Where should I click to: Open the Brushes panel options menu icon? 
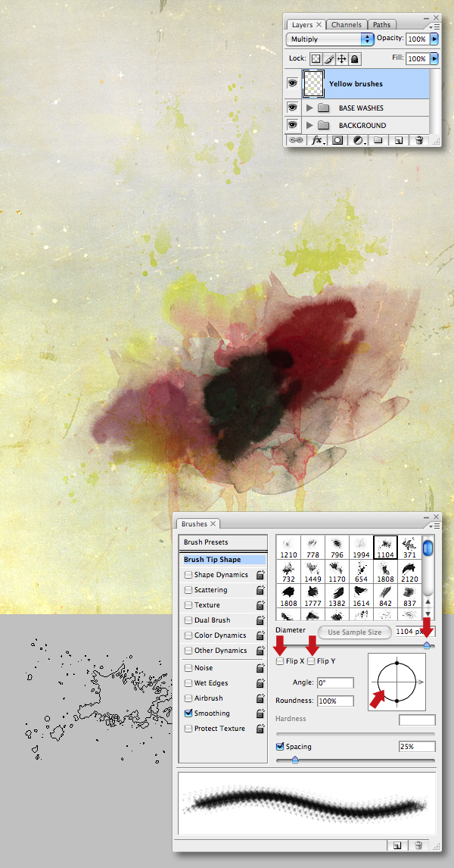pos(434,526)
